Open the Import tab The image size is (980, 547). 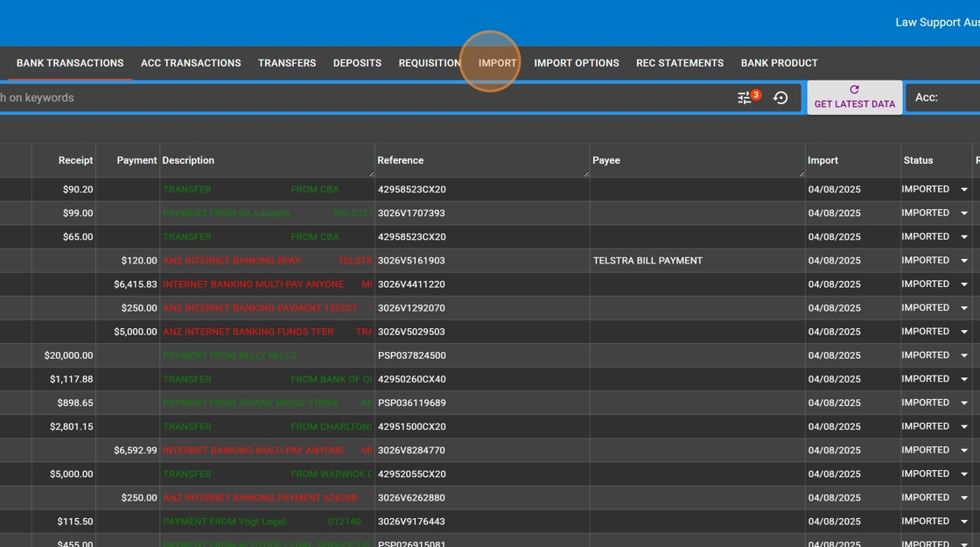click(498, 63)
